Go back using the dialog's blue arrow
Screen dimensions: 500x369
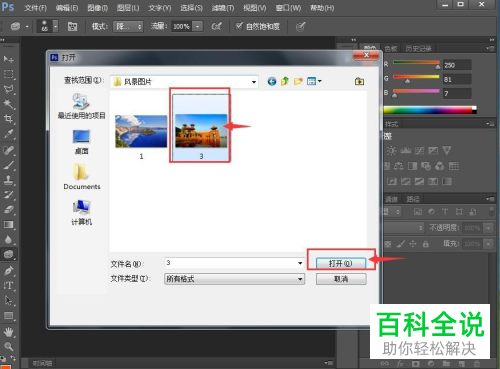point(272,81)
